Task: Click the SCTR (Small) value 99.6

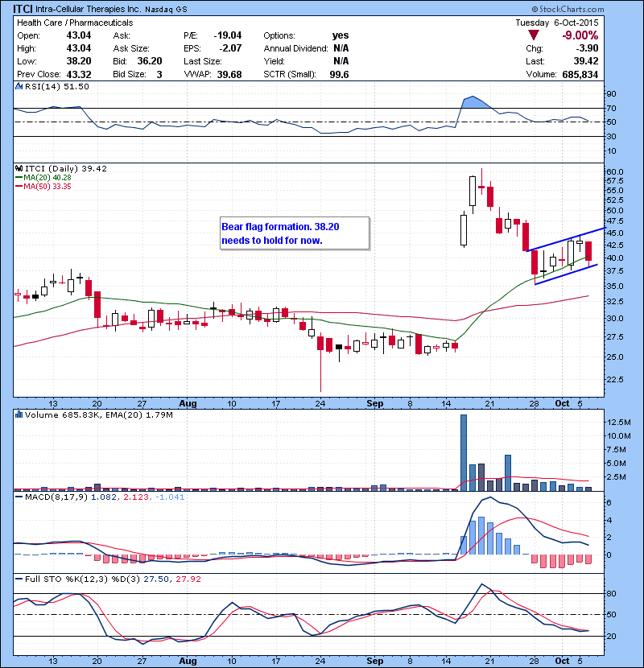Action: pyautogui.click(x=339, y=74)
